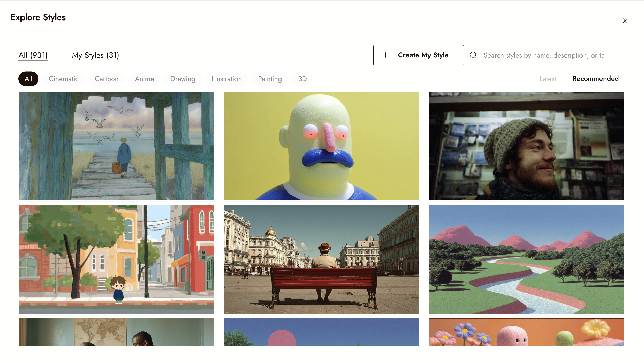Sort styles by Latest

548,79
